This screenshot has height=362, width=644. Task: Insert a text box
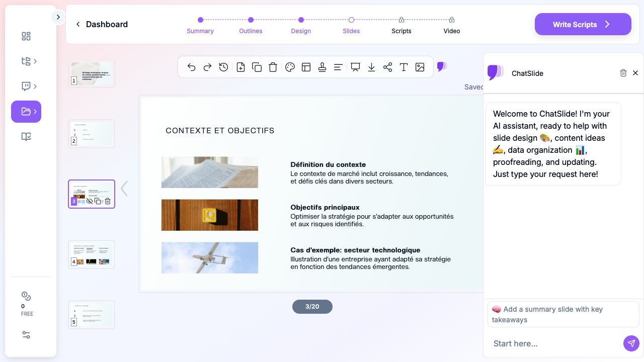(404, 67)
